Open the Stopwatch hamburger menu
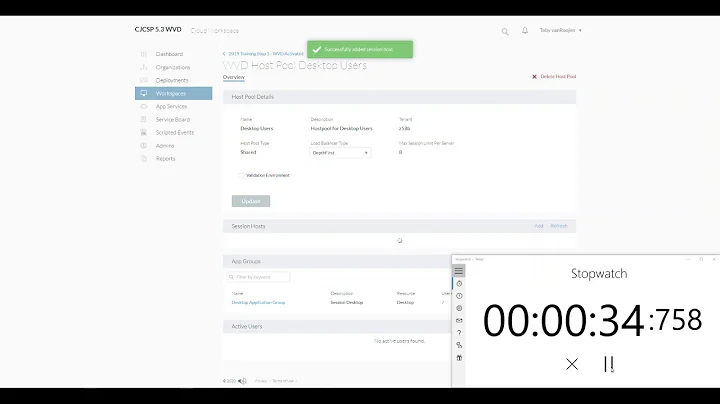 459,271
